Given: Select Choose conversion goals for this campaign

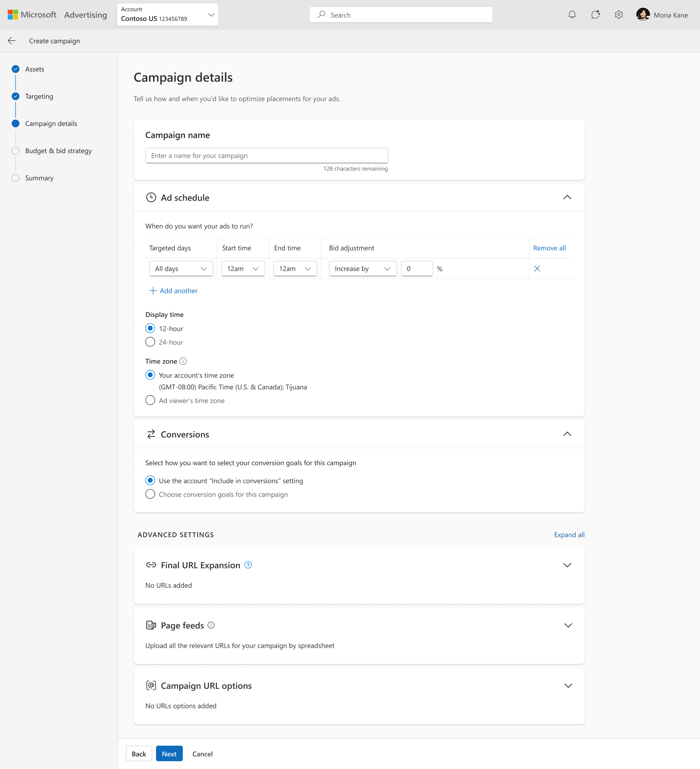Looking at the screenshot, I should coord(150,494).
